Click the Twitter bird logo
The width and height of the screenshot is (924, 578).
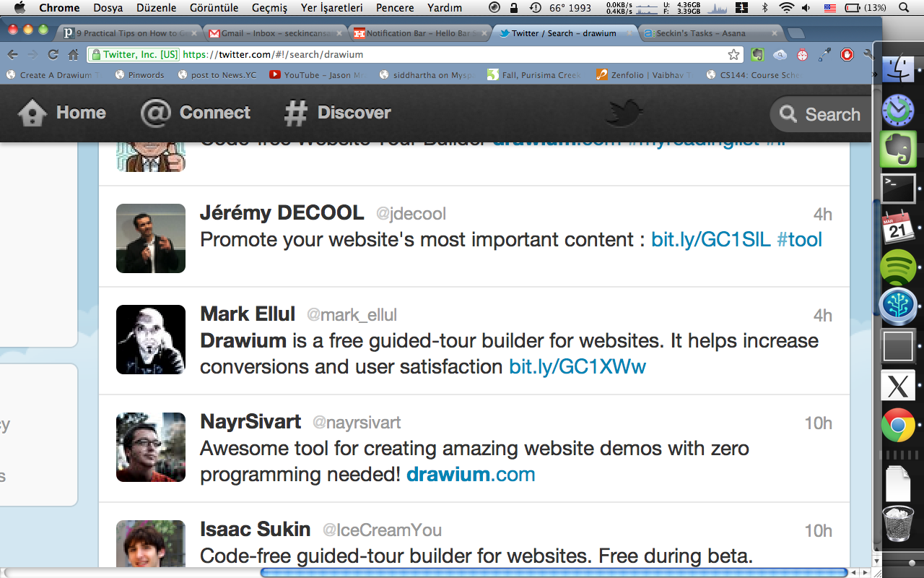coord(624,113)
